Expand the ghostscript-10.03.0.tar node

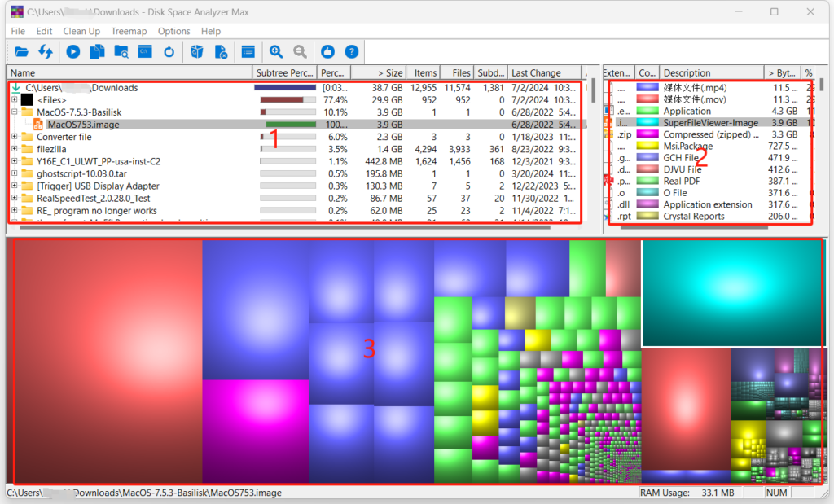15,173
